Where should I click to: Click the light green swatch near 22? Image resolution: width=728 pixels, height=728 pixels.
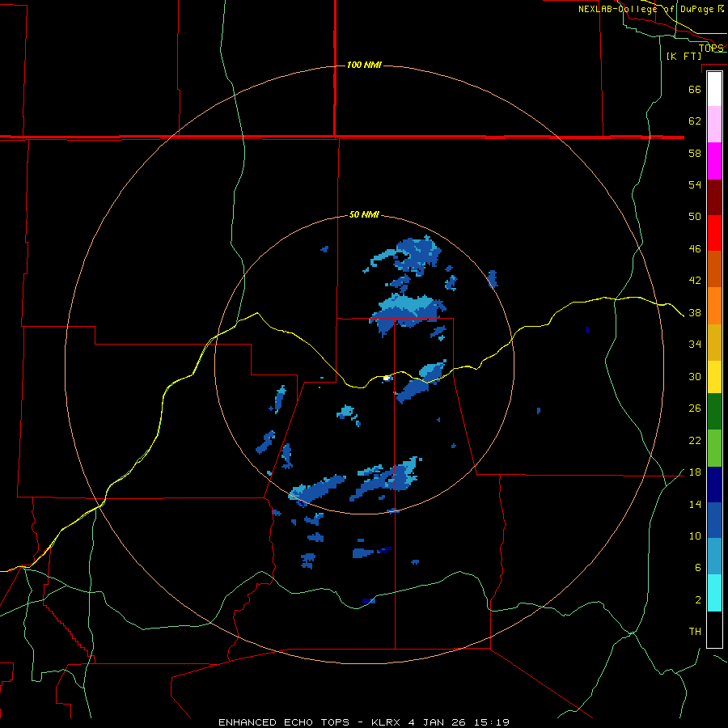pos(714,448)
